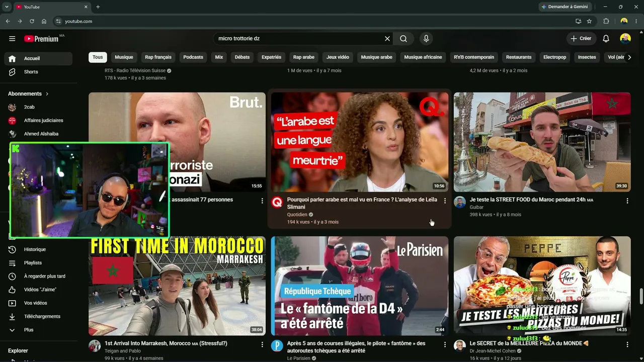Select the Insectes filter chip
The height and width of the screenshot is (362, 644).
(587, 57)
